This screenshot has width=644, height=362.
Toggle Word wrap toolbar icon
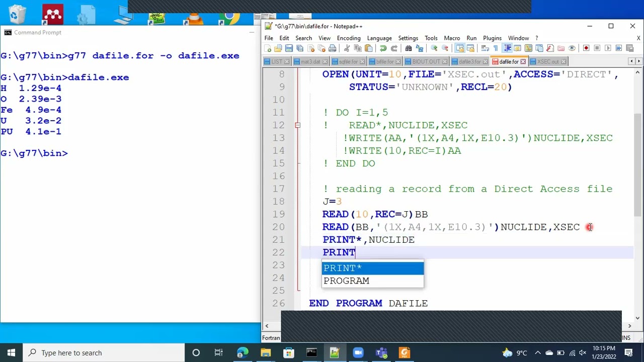click(485, 48)
